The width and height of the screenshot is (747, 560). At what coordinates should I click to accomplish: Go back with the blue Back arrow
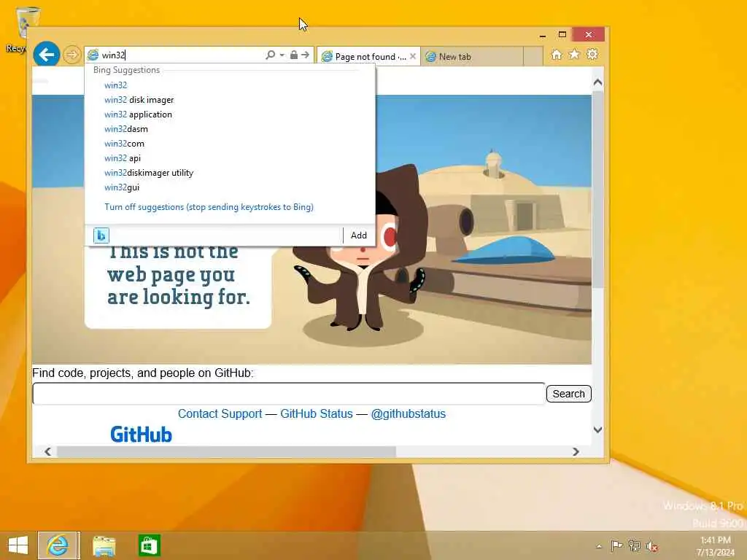[46, 55]
